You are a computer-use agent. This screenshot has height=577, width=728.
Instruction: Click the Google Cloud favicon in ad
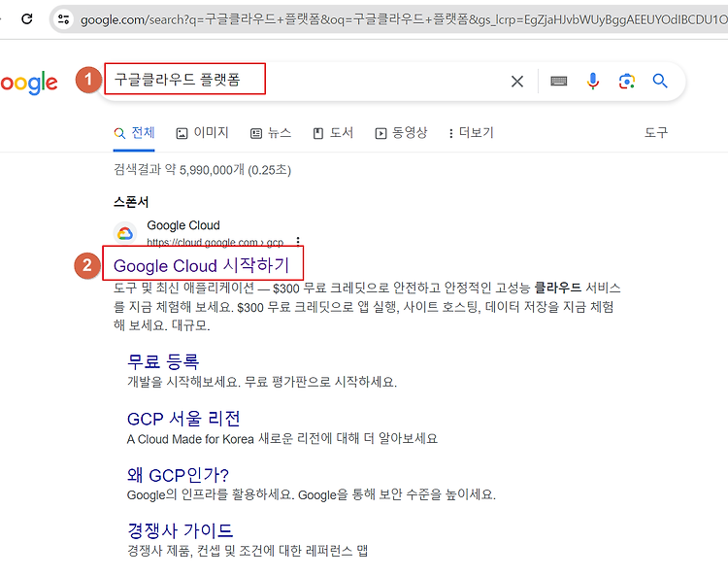(x=125, y=233)
